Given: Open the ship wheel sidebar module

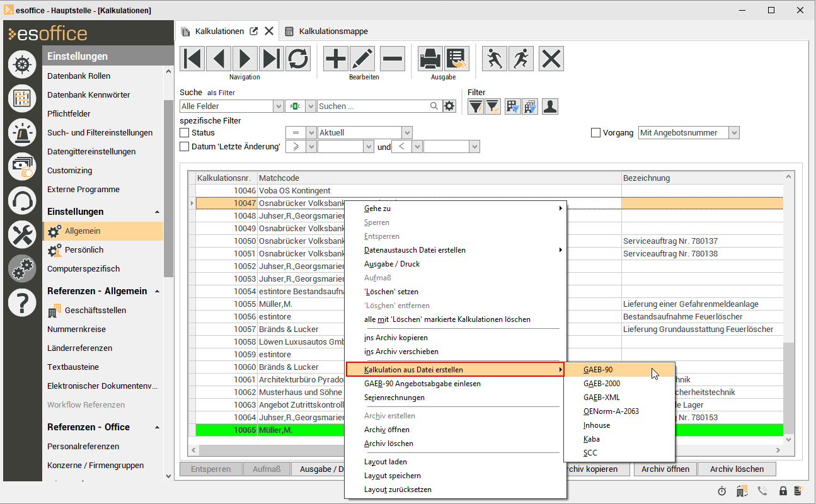Looking at the screenshot, I should (x=23, y=65).
